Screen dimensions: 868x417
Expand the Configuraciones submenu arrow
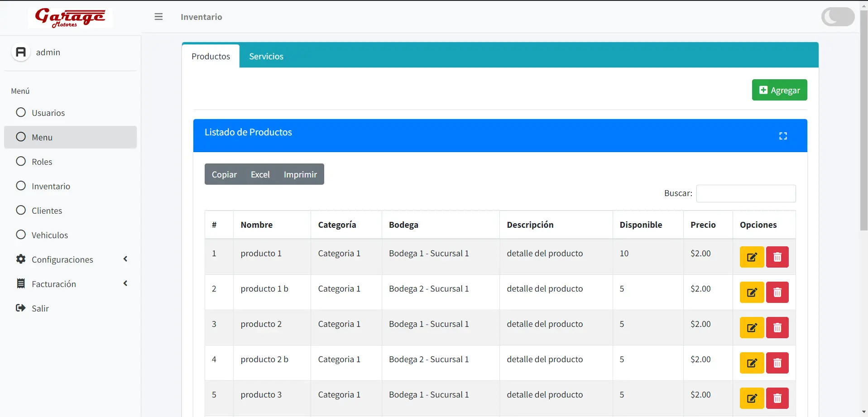pos(125,259)
